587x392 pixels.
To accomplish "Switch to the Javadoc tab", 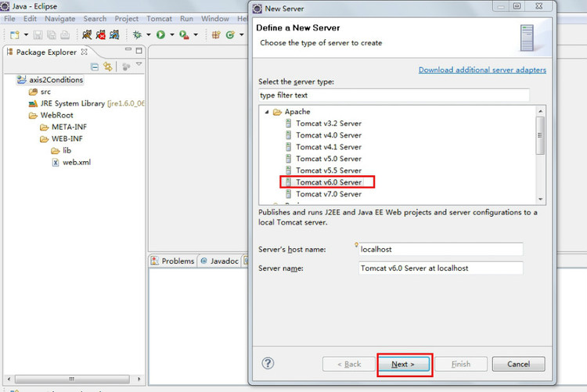I will pyautogui.click(x=220, y=261).
